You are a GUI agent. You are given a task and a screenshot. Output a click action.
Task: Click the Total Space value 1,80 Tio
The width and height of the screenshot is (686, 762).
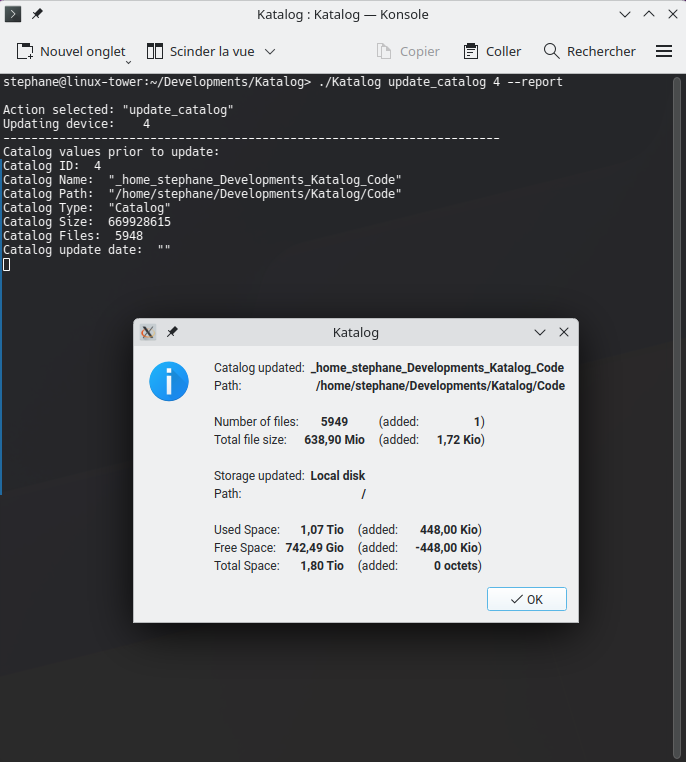click(x=322, y=566)
